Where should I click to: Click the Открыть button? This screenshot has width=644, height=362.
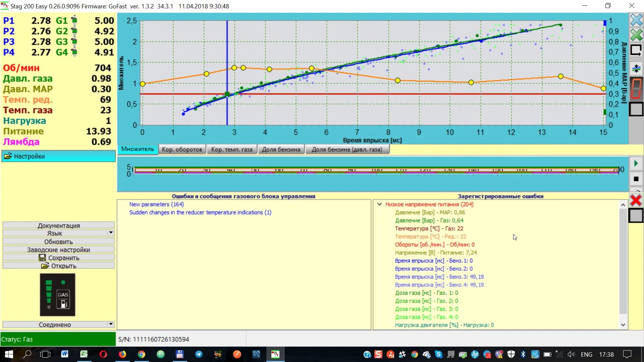point(58,265)
